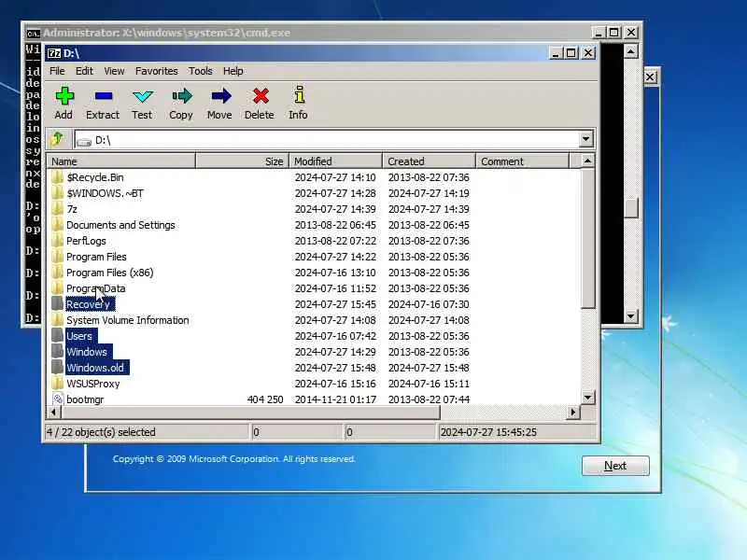This screenshot has height=560, width=747.
Task: Click the 7z icon in title bar
Action: pyautogui.click(x=54, y=53)
